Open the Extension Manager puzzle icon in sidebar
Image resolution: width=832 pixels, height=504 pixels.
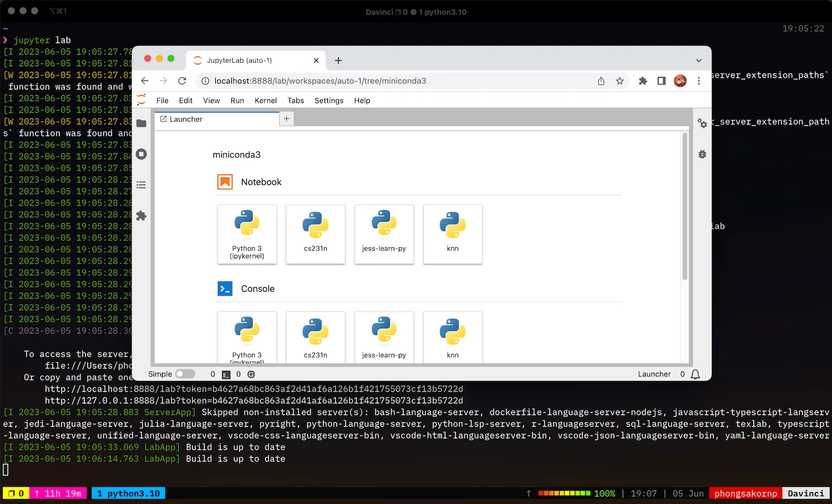tap(141, 216)
